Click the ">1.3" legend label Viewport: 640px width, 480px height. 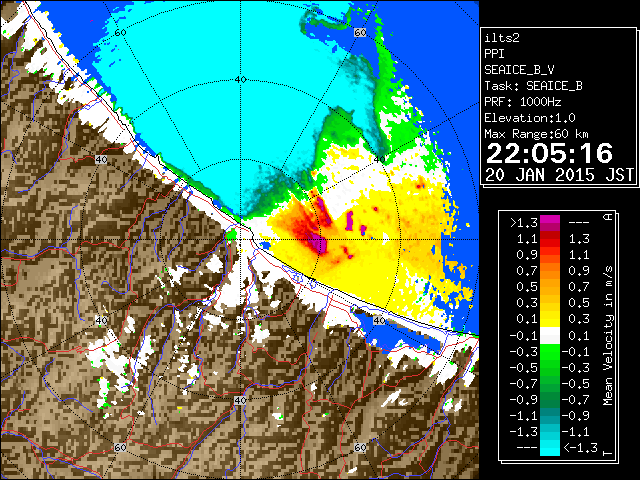524,223
